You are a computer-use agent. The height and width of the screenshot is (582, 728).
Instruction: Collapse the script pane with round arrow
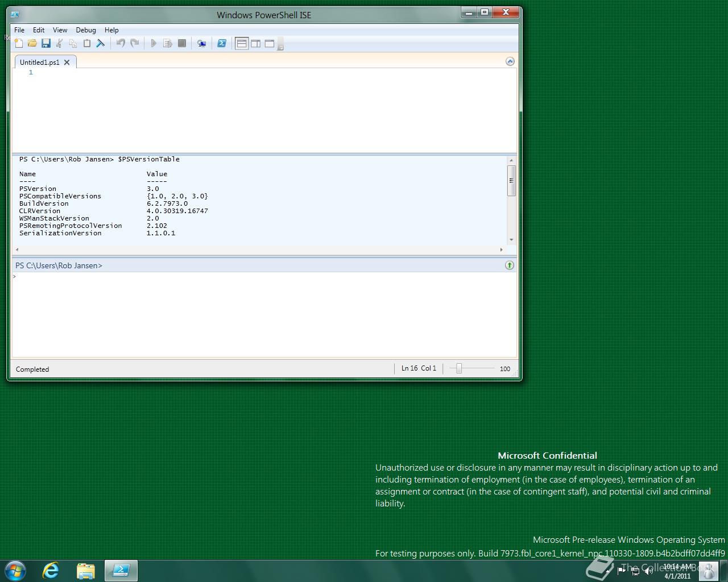pyautogui.click(x=510, y=61)
